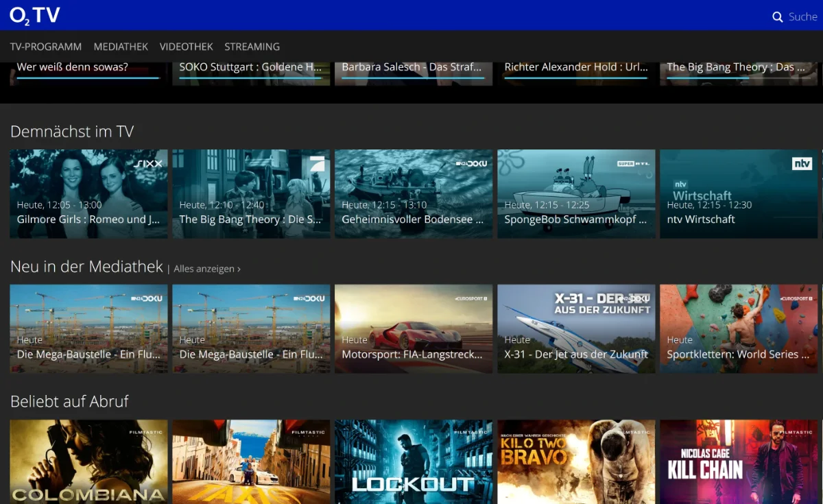
Task: Click the O2 TV logo
Action: 35,15
